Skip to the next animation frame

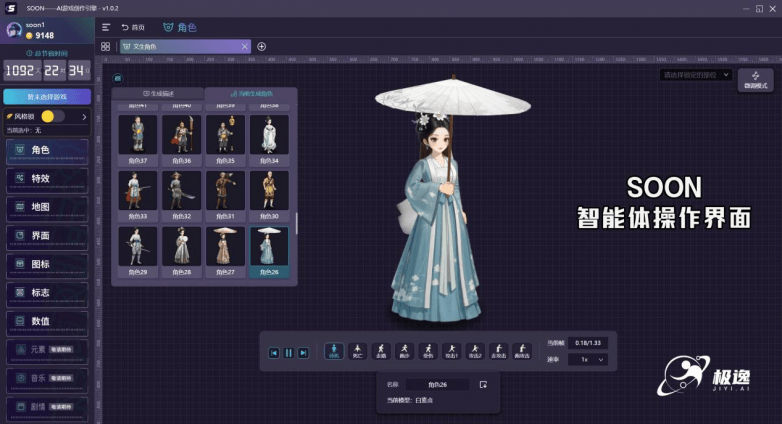[303, 353]
